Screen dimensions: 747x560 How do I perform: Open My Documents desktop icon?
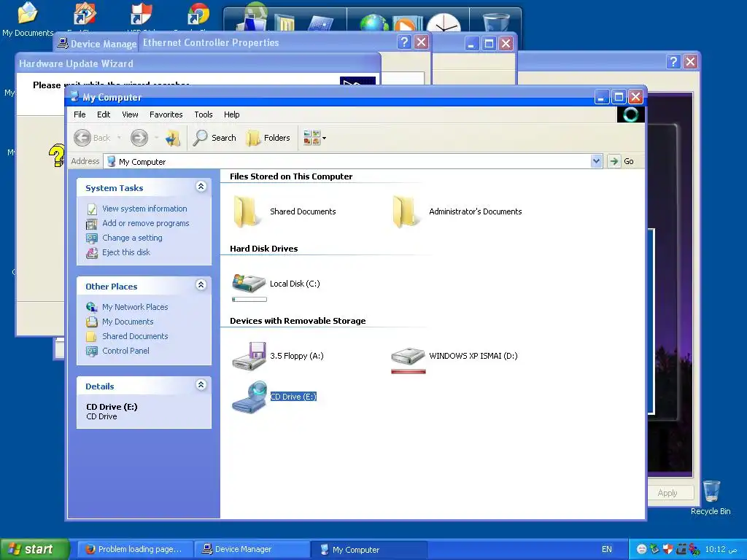tap(28, 19)
